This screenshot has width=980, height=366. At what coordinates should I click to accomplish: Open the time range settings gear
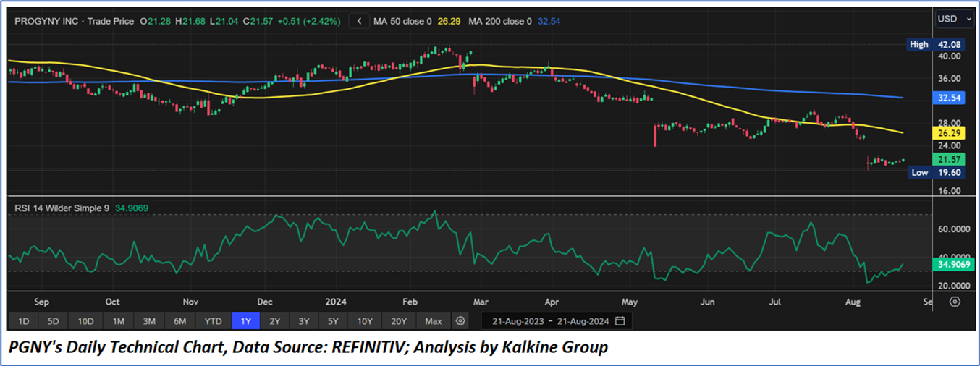(461, 320)
